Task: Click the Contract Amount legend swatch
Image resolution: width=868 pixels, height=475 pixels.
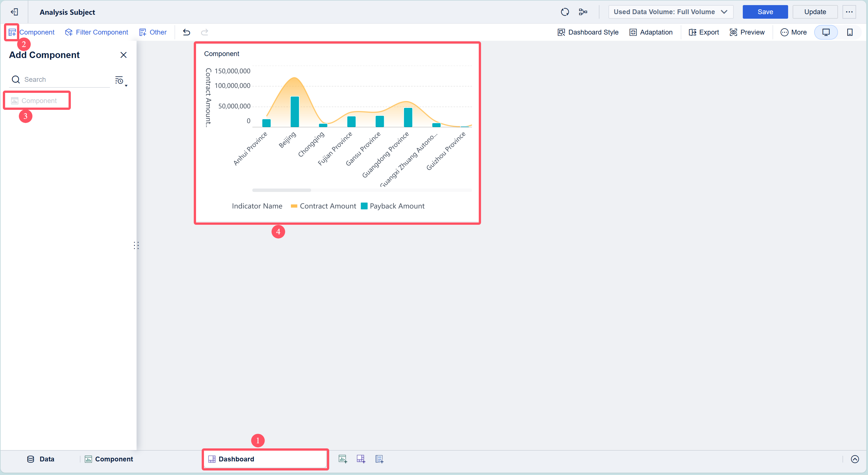Action: point(294,206)
